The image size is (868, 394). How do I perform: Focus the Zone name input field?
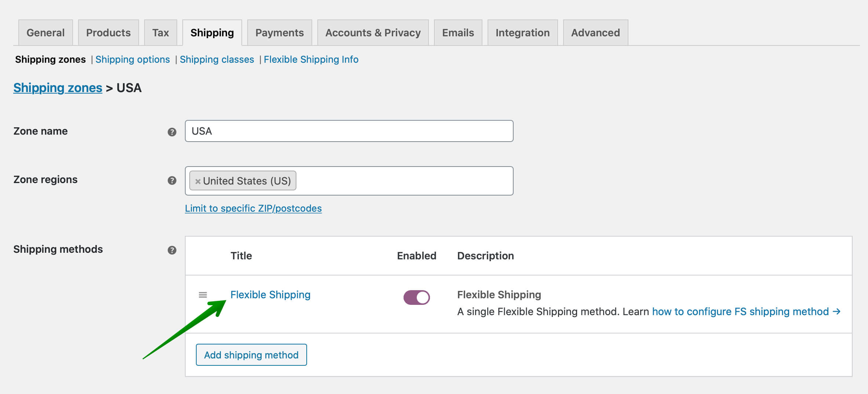point(349,131)
